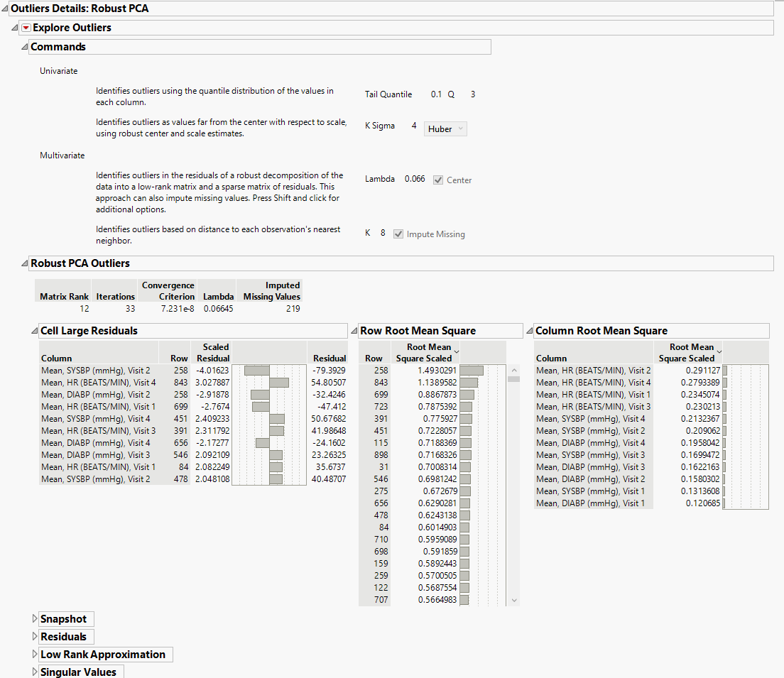Click the Row Root Mean Square scrollbar thumb
This screenshot has width=784, height=678.
pyautogui.click(x=513, y=379)
